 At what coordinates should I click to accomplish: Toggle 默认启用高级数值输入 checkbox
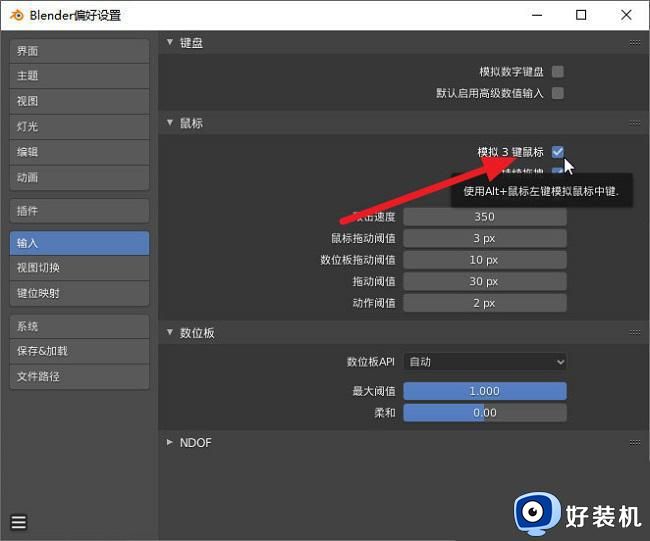558,93
